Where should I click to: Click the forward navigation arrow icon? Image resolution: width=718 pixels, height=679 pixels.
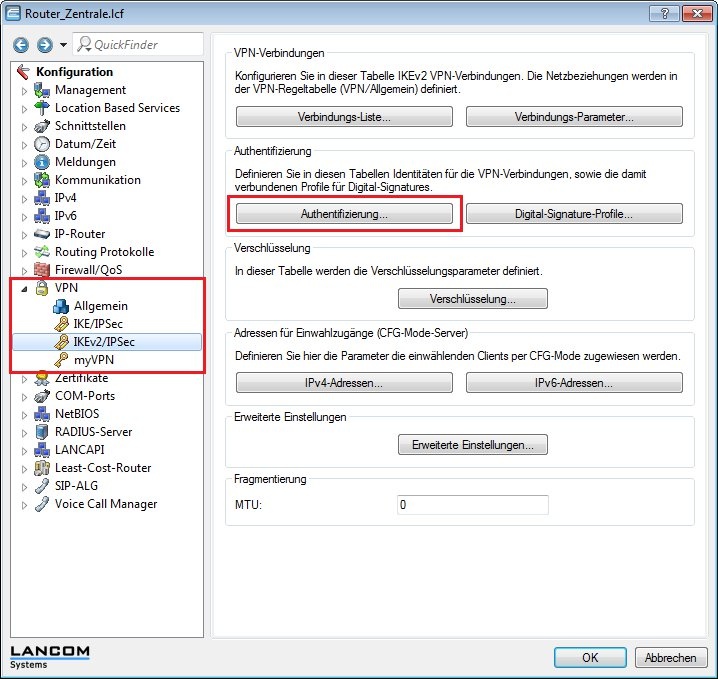(x=43, y=45)
